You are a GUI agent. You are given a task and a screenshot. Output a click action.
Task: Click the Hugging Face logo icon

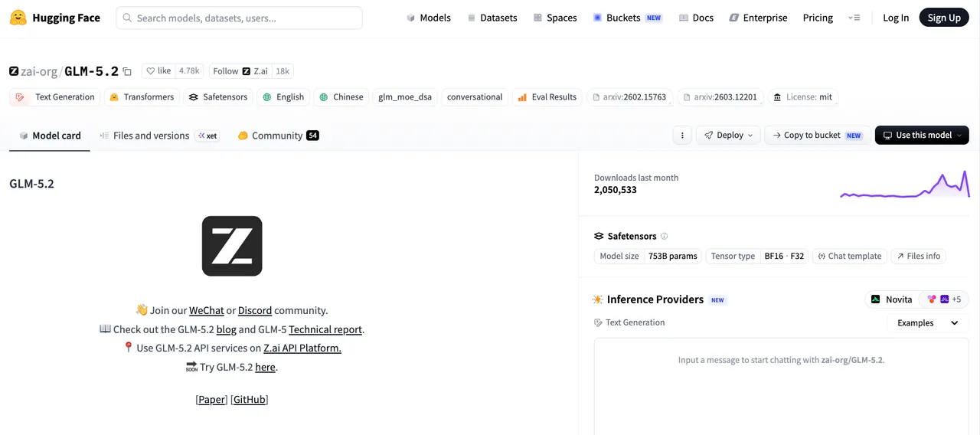[x=18, y=18]
